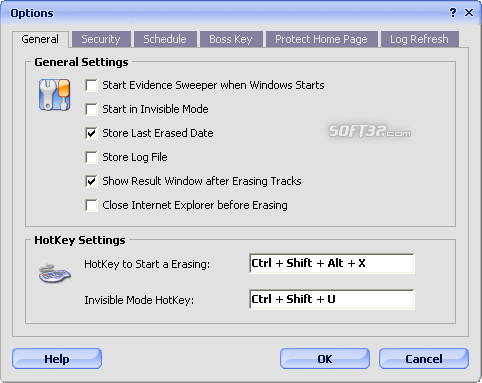The image size is (482, 383).
Task: Click the Help button
Action: coord(57,359)
